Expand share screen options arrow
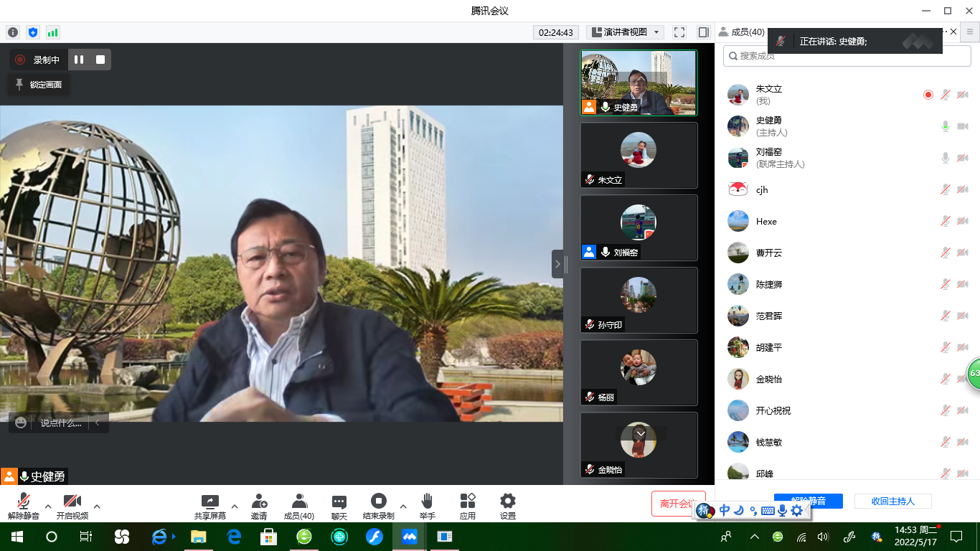The width and height of the screenshot is (980, 551). point(235,506)
